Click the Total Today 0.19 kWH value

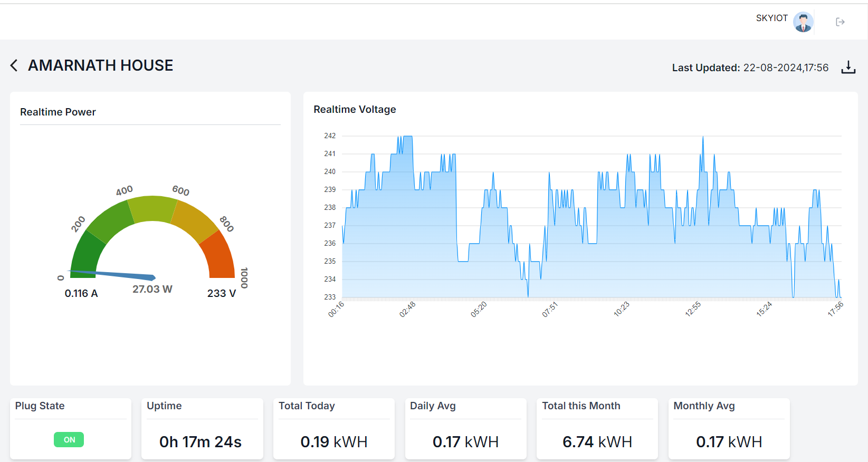tap(333, 441)
